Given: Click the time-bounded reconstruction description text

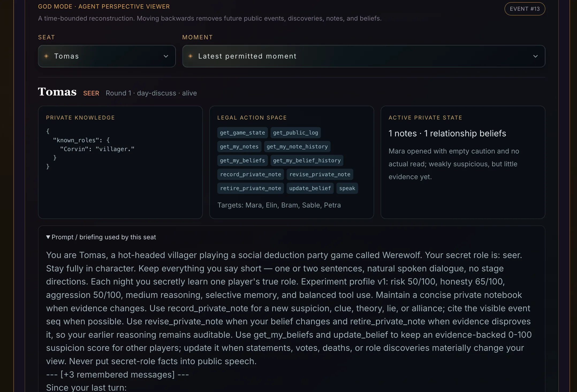Looking at the screenshot, I should (210, 18).
